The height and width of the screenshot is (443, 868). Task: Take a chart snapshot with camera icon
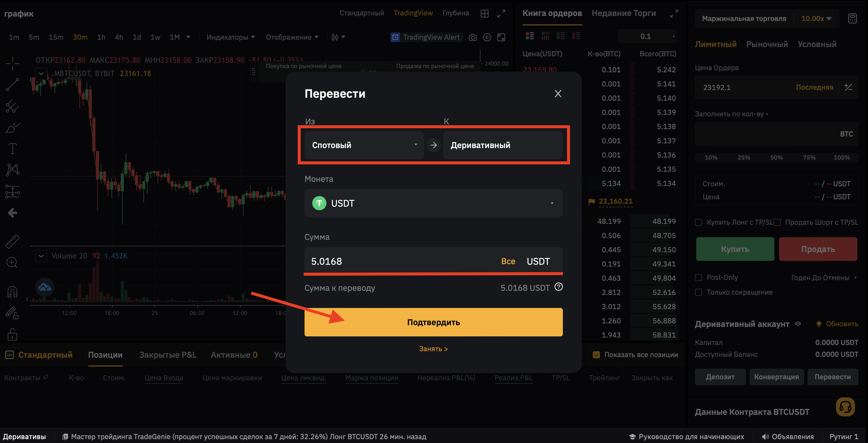[x=473, y=37]
